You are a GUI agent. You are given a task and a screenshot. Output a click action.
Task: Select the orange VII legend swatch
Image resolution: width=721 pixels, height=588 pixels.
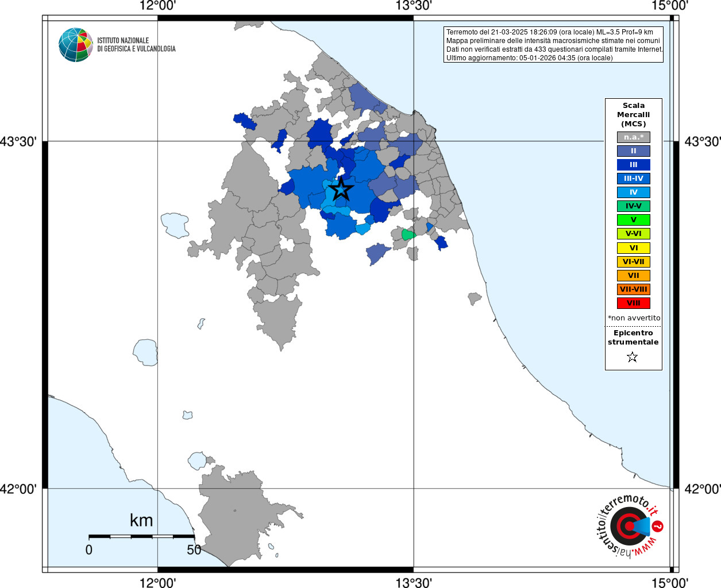633,276
